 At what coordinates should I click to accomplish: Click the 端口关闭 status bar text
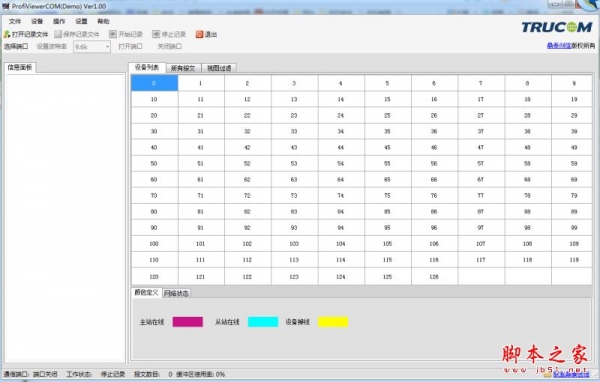point(45,374)
